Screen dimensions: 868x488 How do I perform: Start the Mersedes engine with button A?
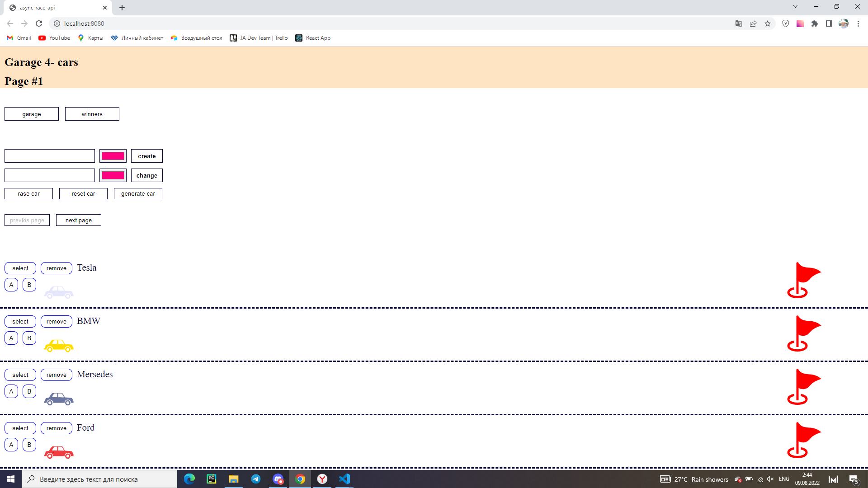(x=11, y=391)
